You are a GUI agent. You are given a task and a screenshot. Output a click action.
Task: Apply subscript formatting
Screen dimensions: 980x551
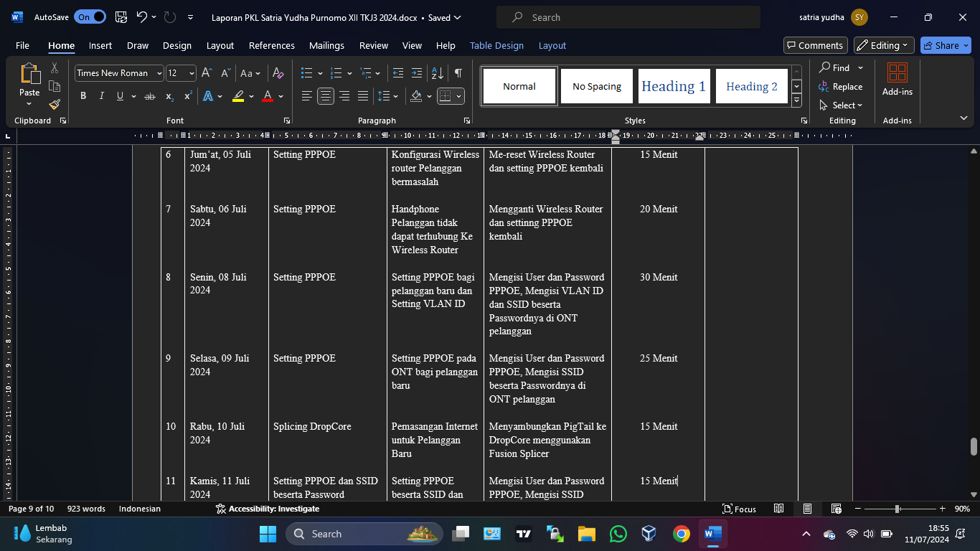click(169, 96)
